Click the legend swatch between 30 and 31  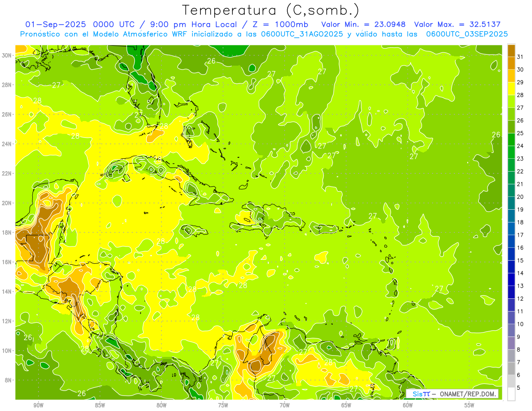coord(511,63)
